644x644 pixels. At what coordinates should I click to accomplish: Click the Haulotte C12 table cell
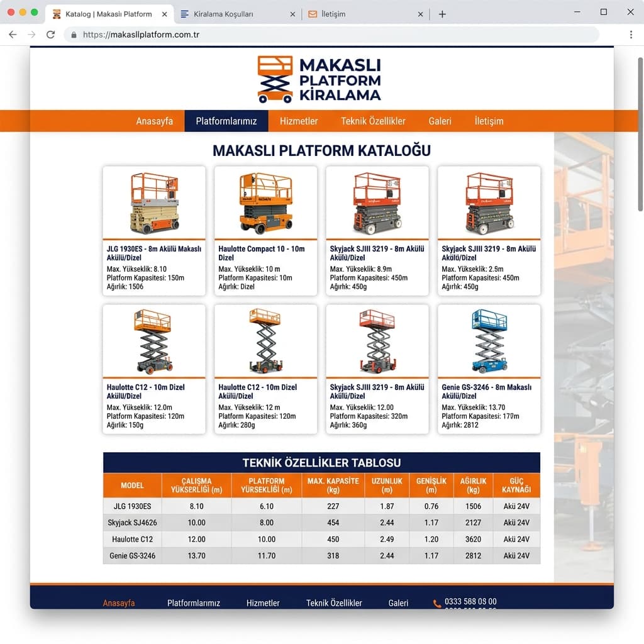pyautogui.click(x=132, y=539)
